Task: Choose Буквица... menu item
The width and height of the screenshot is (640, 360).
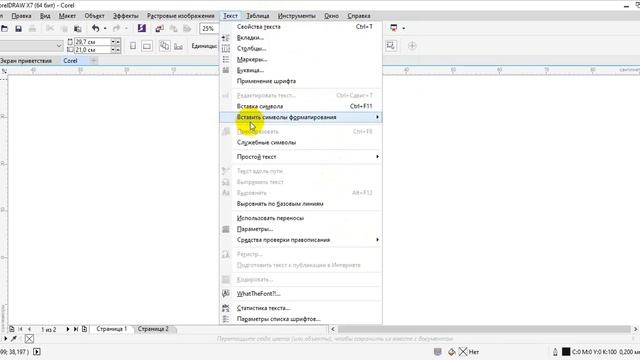Action: [x=301, y=70]
